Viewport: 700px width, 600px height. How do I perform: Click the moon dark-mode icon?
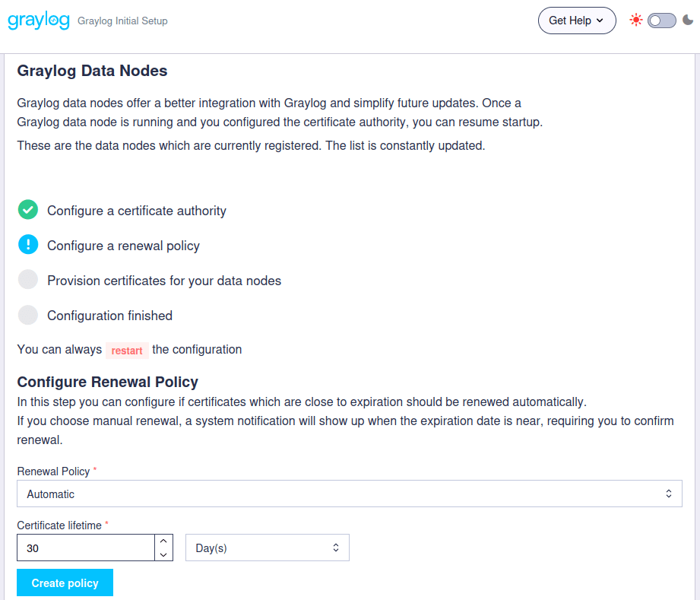point(688,21)
